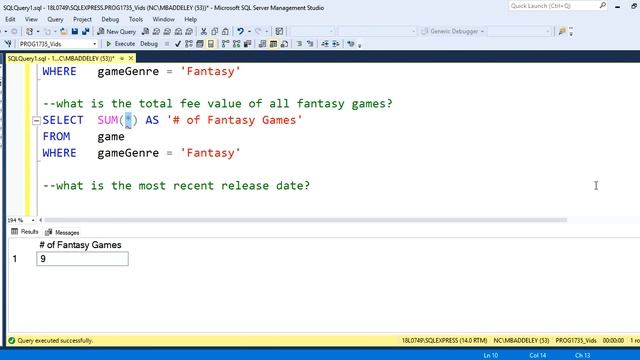This screenshot has width=640, height=360.
Task: Toggle Include Client Statistics
Action: (x=247, y=44)
